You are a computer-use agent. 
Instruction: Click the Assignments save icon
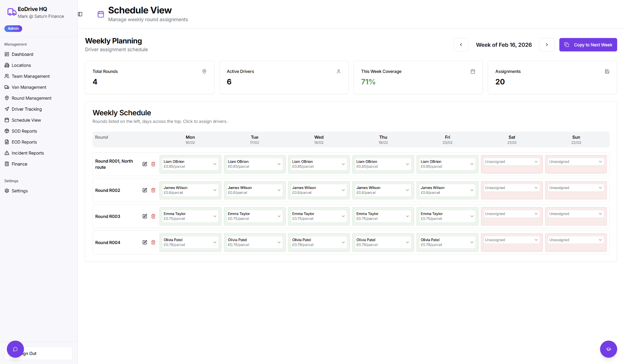(x=607, y=71)
